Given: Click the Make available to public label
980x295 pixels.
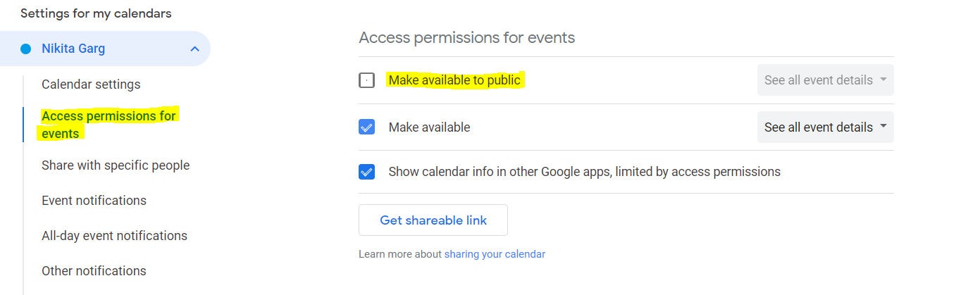Looking at the screenshot, I should [454, 80].
